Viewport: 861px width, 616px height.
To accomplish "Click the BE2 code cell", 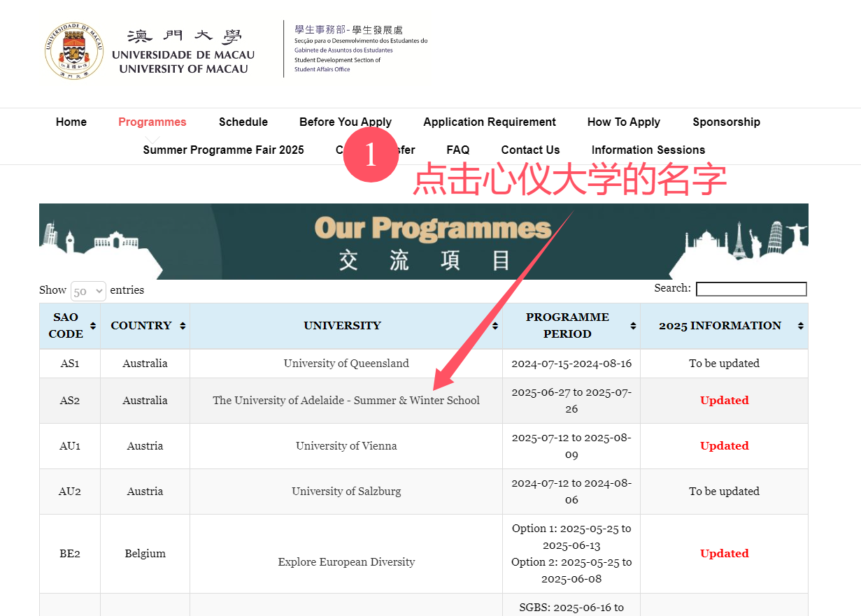I will coord(70,554).
